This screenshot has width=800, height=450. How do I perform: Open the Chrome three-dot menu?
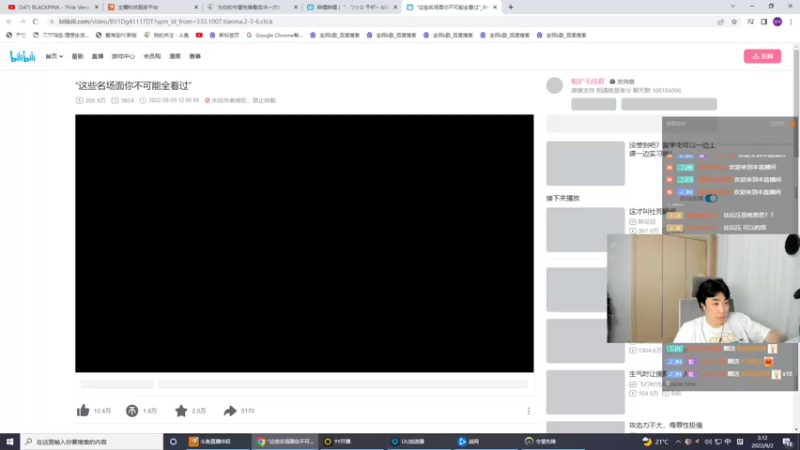(791, 21)
